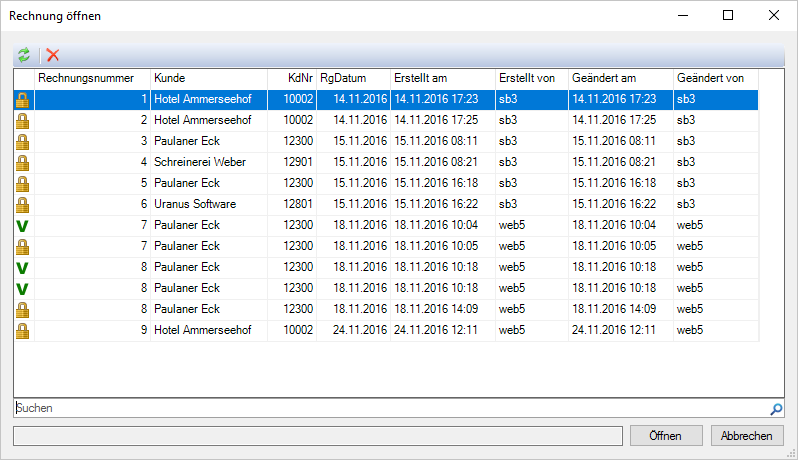Click the lock icon of invoice 1
The width and height of the screenshot is (798, 460).
(23, 99)
